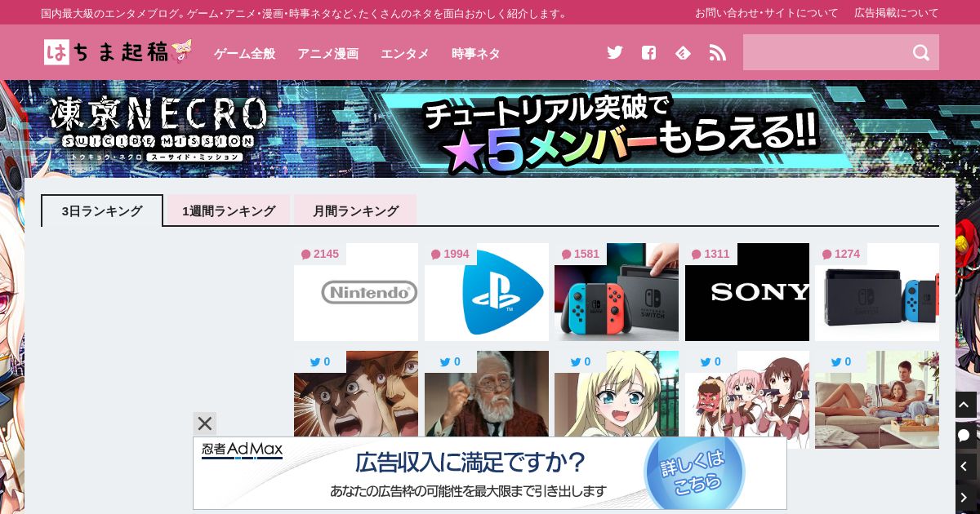980x514 pixels.
Task: Click the 1274 comment count badge
Action: pos(840,254)
